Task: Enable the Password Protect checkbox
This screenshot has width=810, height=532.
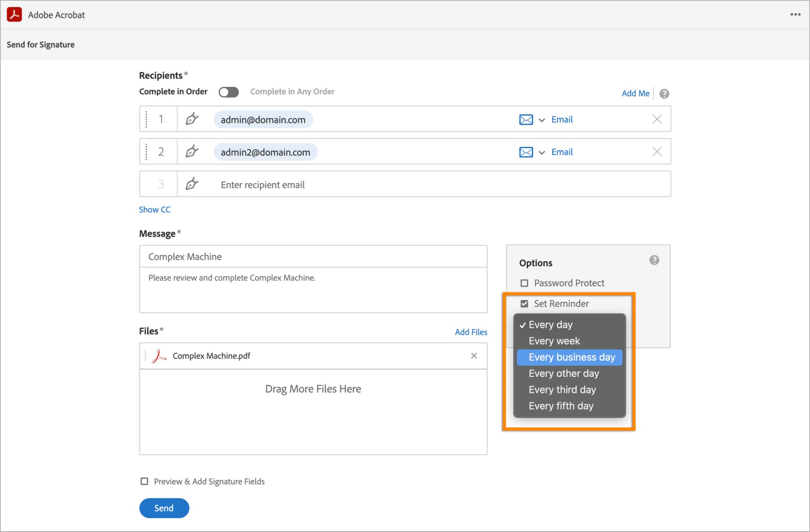Action: (x=524, y=283)
